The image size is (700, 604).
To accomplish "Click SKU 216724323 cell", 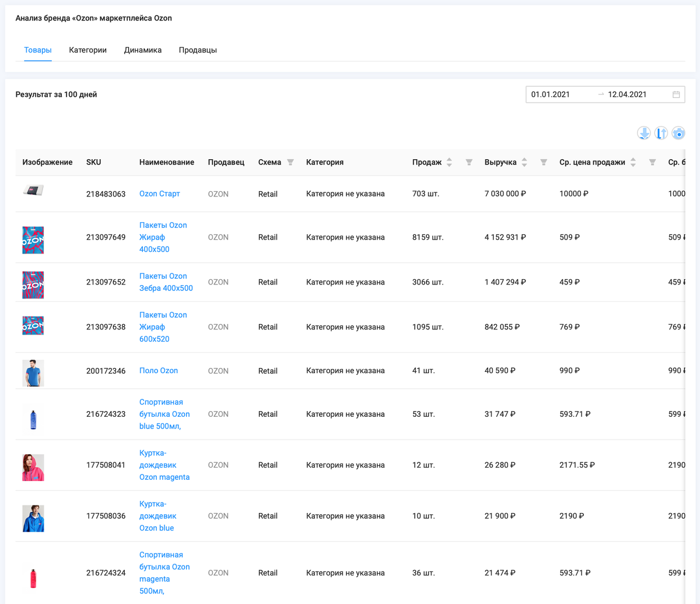I will pyautogui.click(x=106, y=415).
